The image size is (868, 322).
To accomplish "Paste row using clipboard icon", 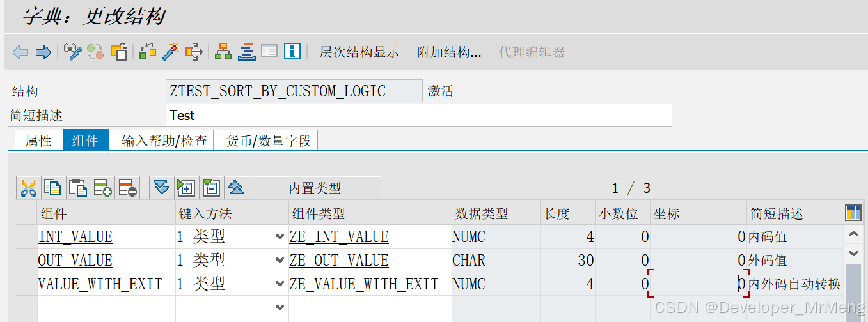I will (77, 188).
